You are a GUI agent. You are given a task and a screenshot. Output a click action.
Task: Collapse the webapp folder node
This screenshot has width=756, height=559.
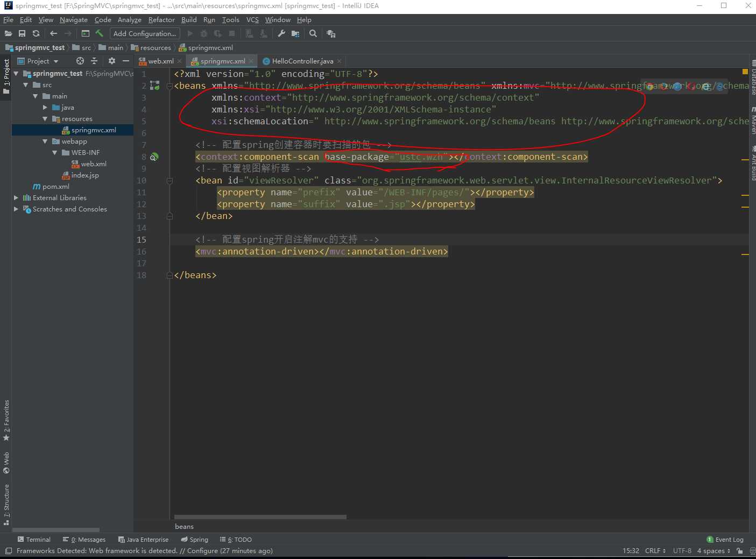45,141
